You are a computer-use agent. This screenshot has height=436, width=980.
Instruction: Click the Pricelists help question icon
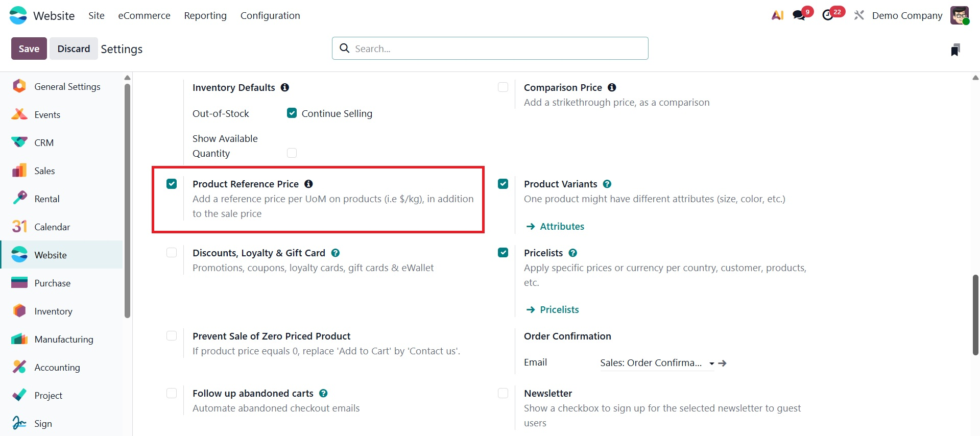[573, 253]
